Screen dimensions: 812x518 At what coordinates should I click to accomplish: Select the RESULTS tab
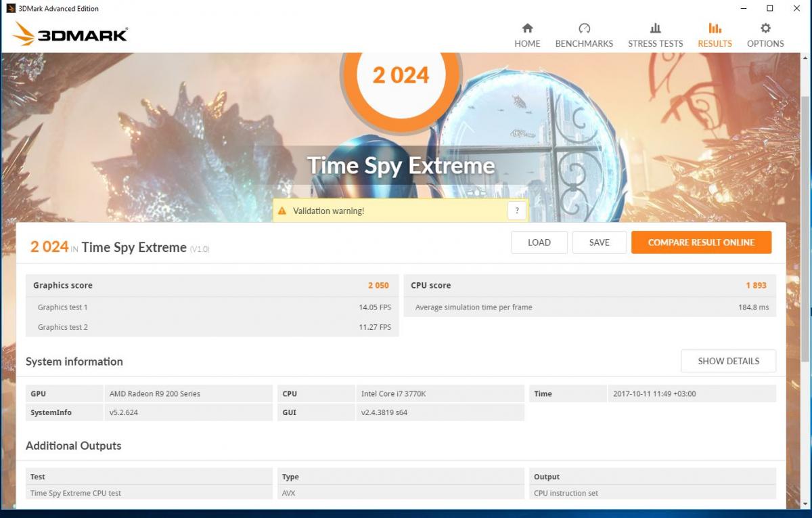[x=715, y=35]
